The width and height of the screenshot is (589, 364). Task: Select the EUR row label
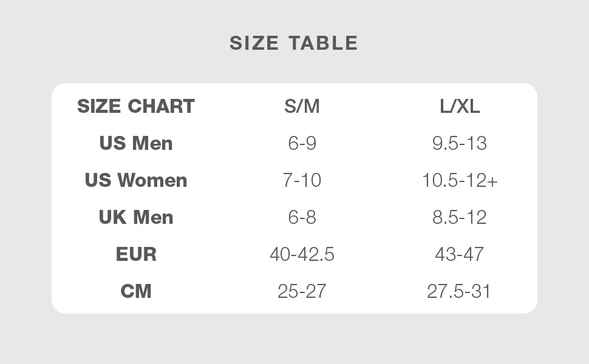coord(136,254)
